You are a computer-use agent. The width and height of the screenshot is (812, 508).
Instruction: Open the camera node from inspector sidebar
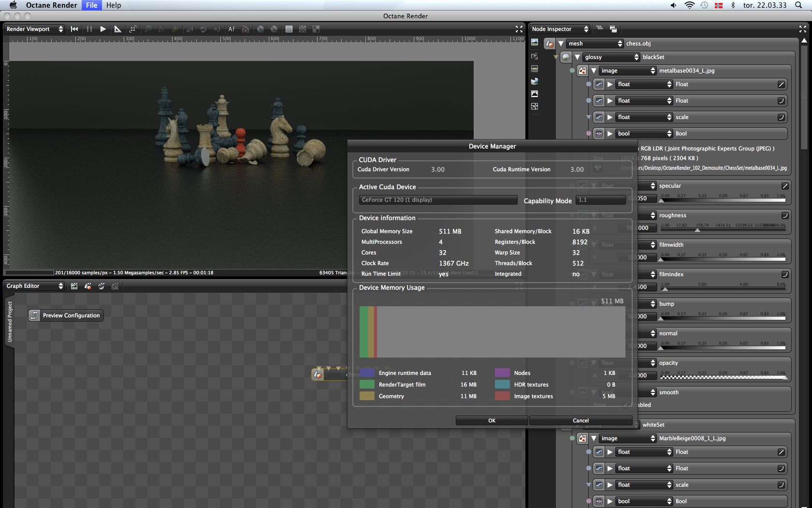(x=535, y=56)
